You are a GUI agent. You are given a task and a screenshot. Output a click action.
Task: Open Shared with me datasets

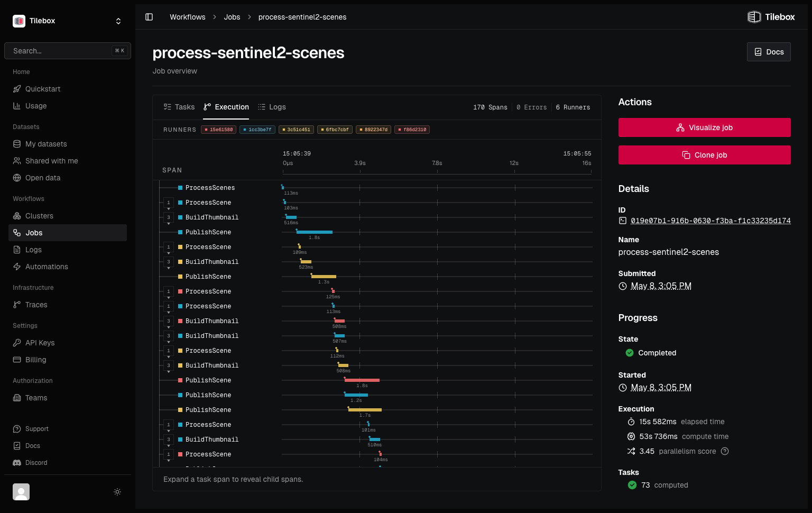(x=68, y=161)
